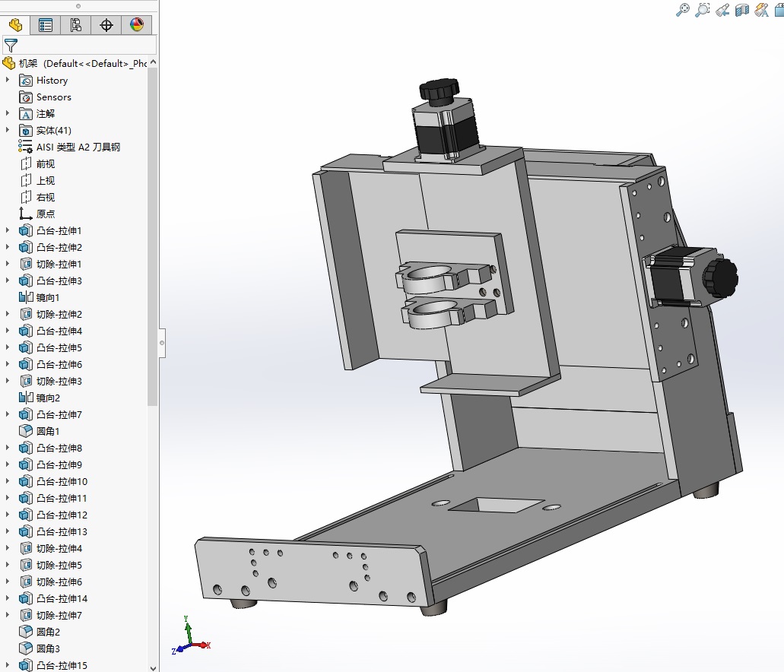Select the 圆角1 fillet feature icon
This screenshot has width=784, height=672.
(26, 431)
